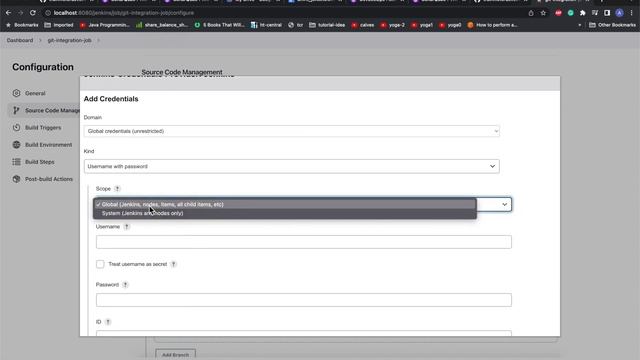Click the General gear icon
Image resolution: width=640 pixels, height=360 pixels.
16,93
